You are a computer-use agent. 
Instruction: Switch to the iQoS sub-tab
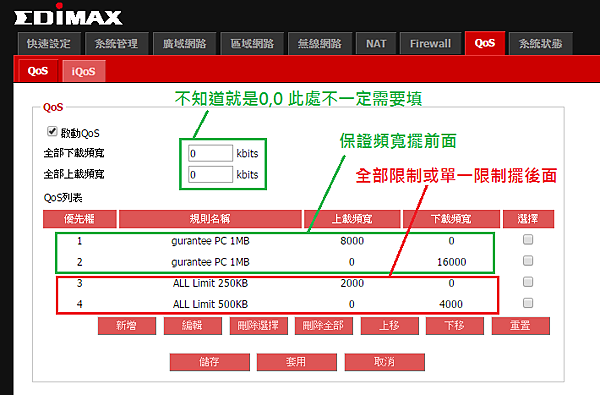(83, 71)
